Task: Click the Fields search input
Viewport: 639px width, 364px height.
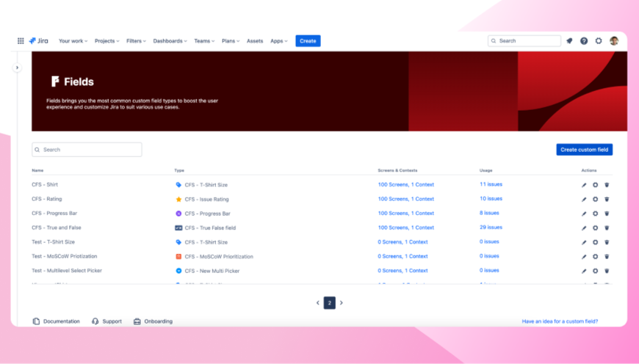Action: (x=87, y=150)
